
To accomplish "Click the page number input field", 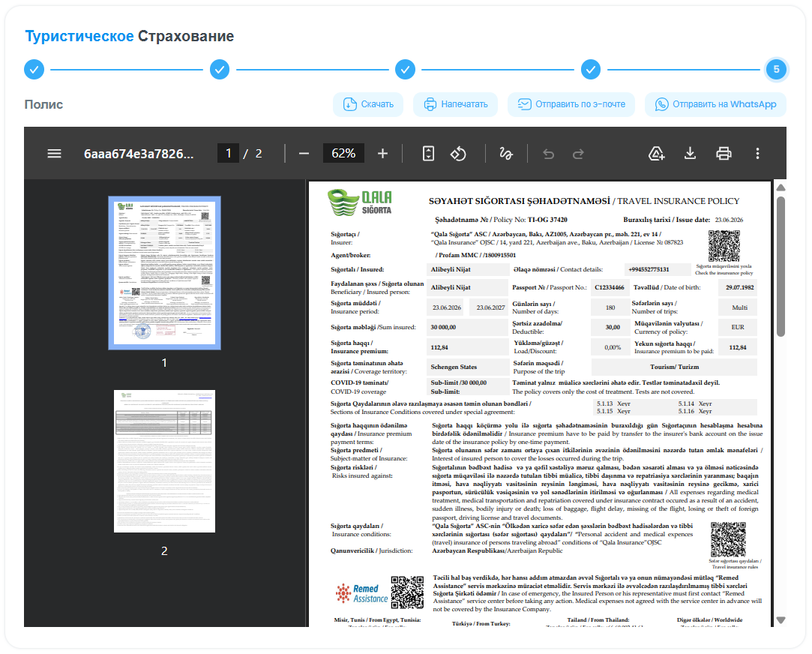I will click(228, 154).
